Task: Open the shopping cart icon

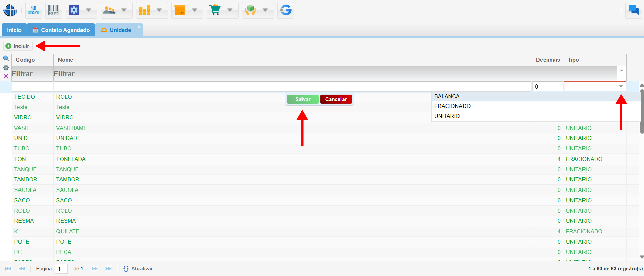Action: 215,10
